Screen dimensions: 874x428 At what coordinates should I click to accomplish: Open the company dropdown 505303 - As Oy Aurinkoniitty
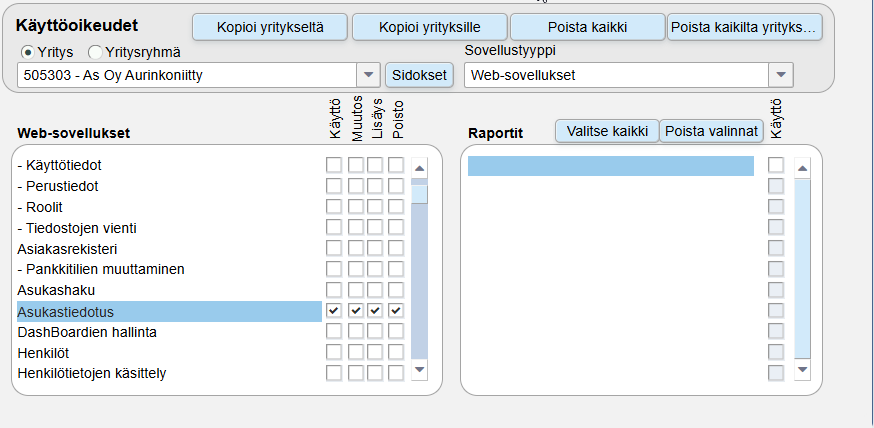click(x=199, y=75)
